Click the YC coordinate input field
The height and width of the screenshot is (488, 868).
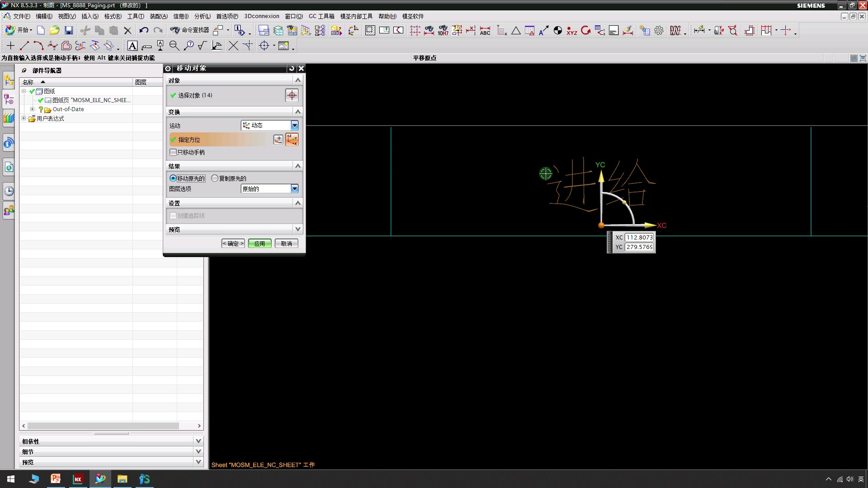pos(639,247)
